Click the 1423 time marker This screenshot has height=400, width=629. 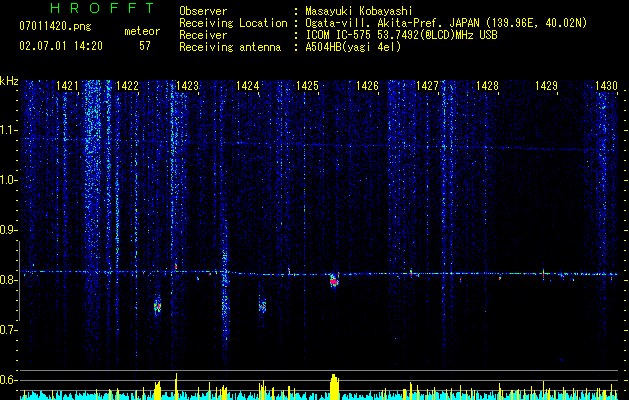tap(187, 86)
